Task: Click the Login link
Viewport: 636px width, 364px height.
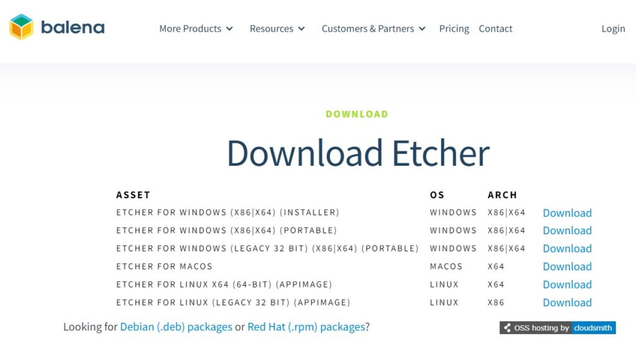Action: click(613, 29)
